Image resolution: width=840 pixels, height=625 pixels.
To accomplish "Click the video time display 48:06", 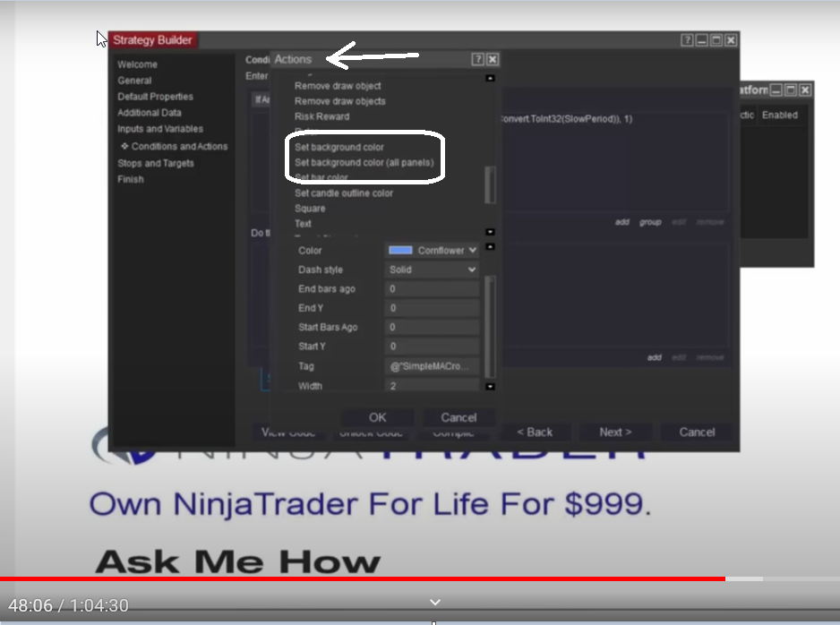I will [30, 605].
